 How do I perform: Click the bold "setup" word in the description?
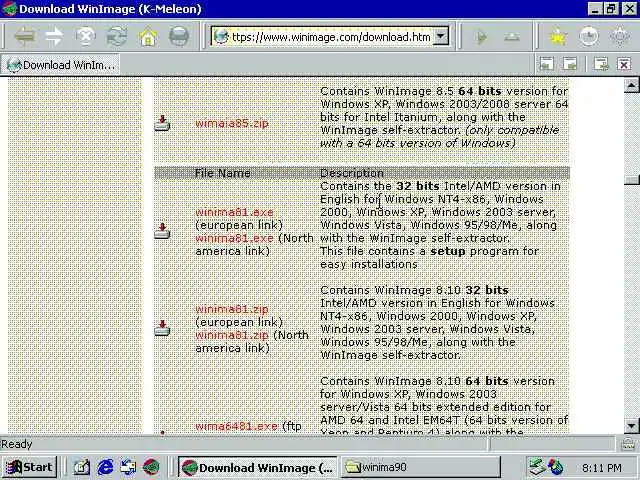[448, 251]
